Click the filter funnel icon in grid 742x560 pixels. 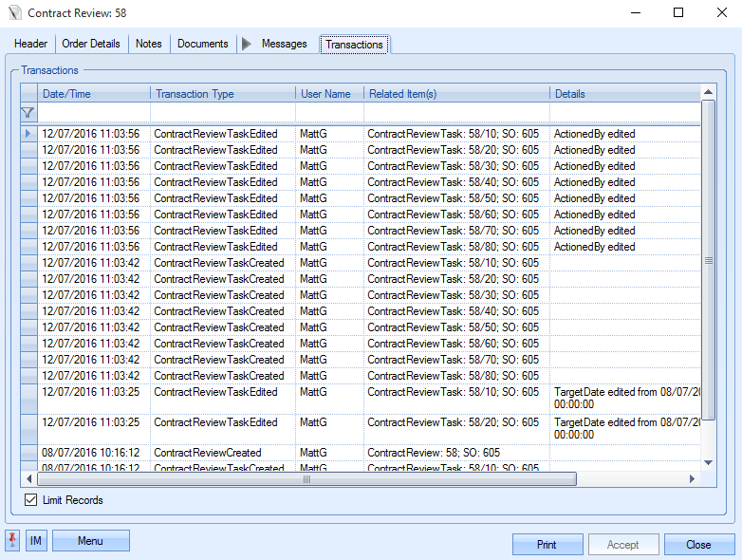point(28,113)
